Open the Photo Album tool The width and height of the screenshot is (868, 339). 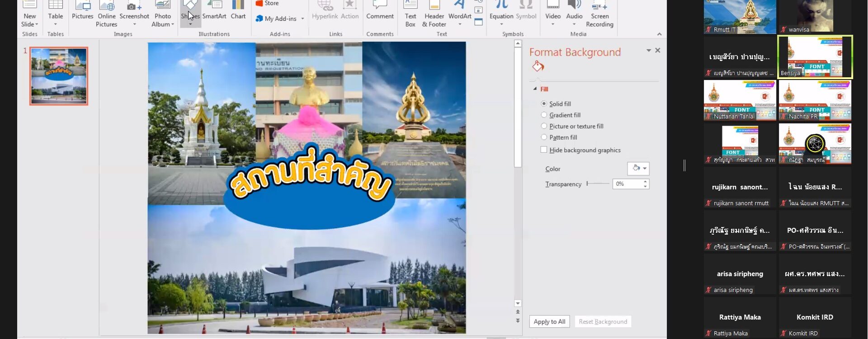point(163,14)
